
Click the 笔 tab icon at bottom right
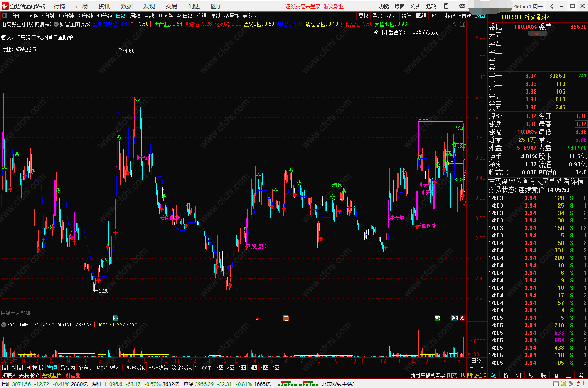click(x=494, y=375)
